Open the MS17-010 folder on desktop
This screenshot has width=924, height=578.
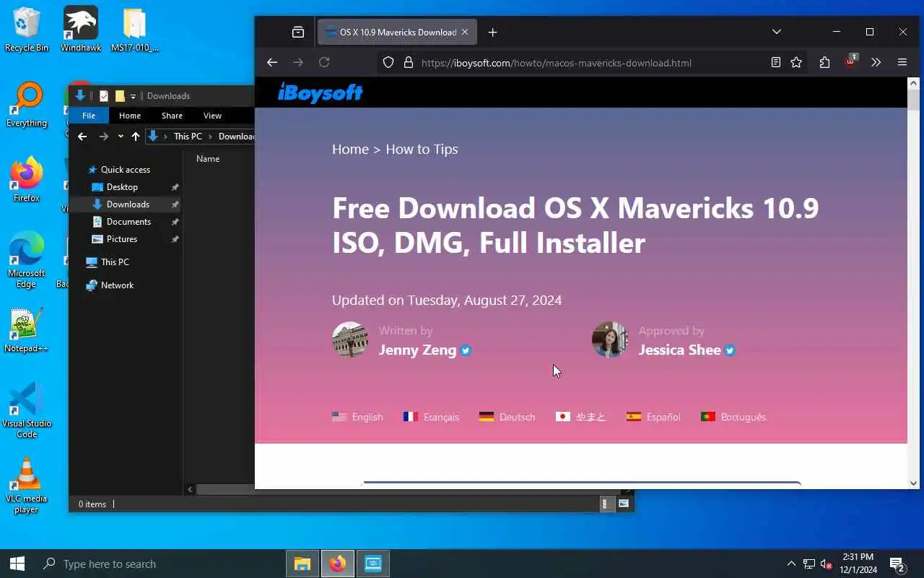(x=134, y=30)
